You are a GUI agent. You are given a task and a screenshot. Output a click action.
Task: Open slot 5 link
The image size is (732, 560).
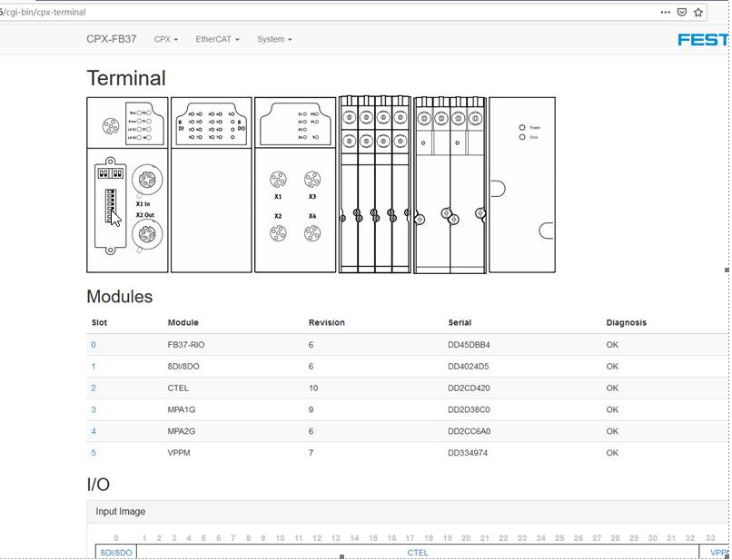(x=94, y=453)
